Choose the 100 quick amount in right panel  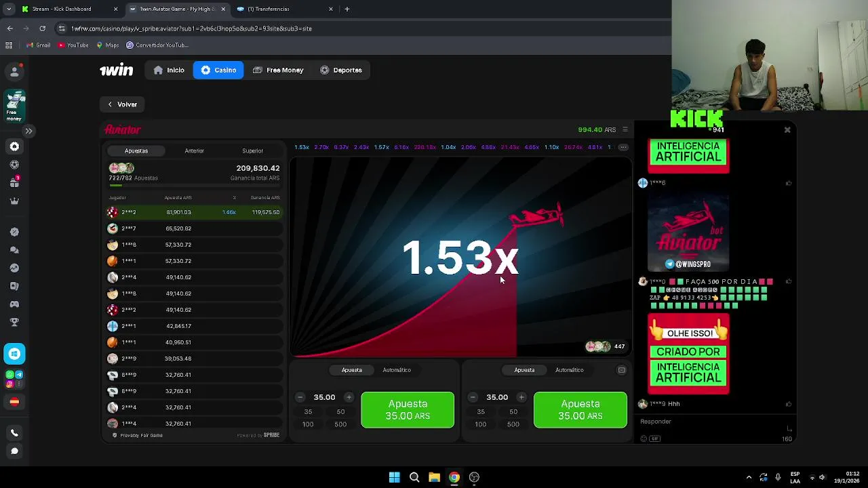[x=480, y=424]
